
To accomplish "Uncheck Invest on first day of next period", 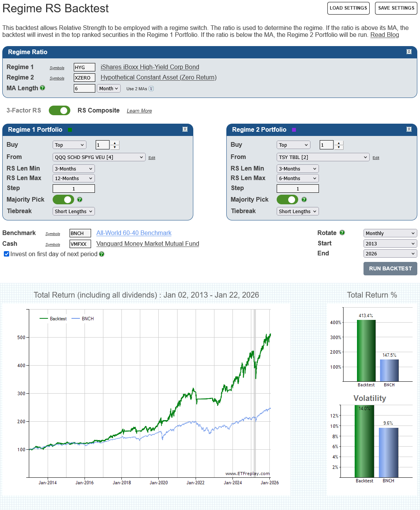I will 7,254.
